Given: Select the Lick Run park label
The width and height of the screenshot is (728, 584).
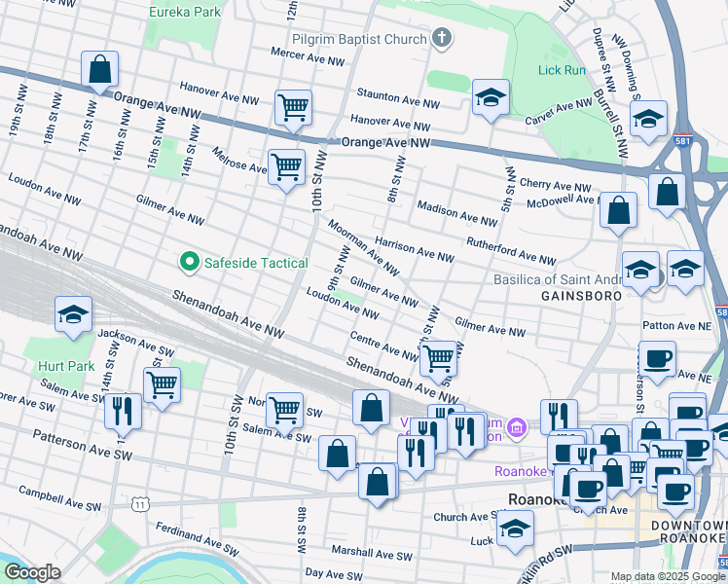Looking at the screenshot, I should point(562,70).
